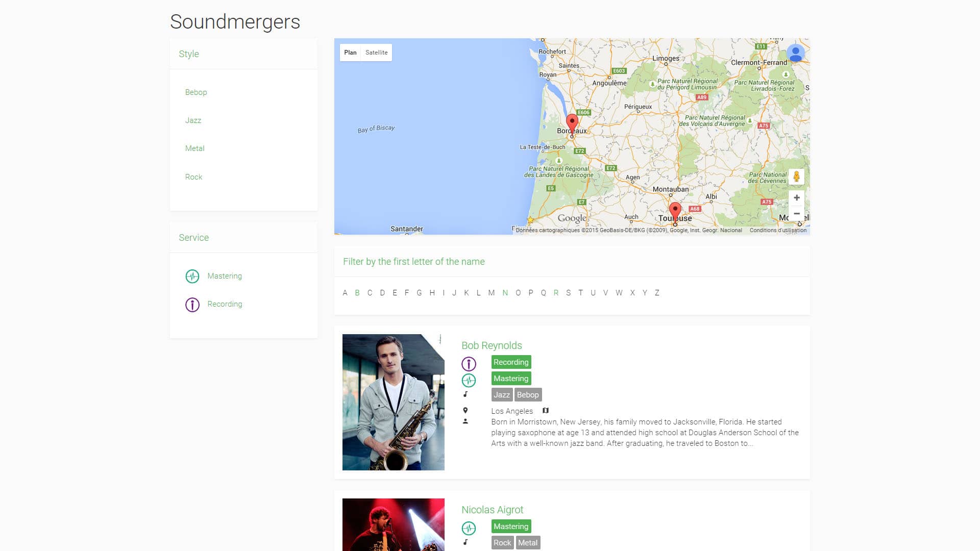Zoom in the map with plus button
This screenshot has height=551, width=980.
(x=796, y=198)
